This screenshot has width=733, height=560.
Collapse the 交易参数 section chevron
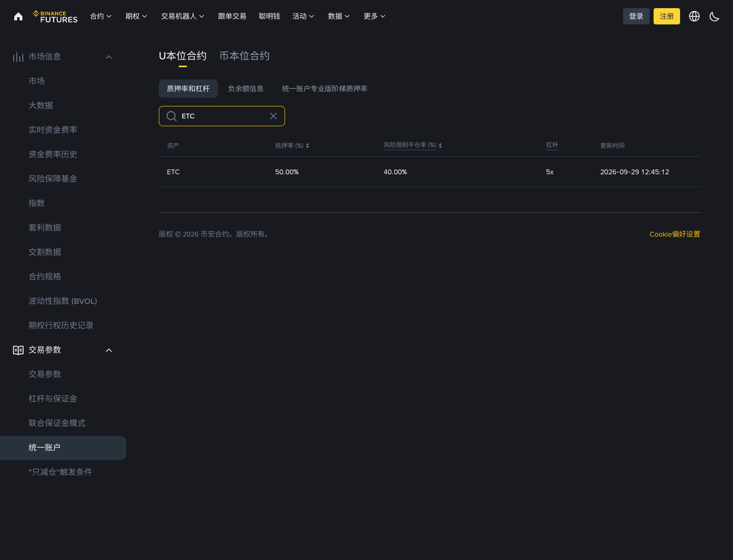click(109, 350)
